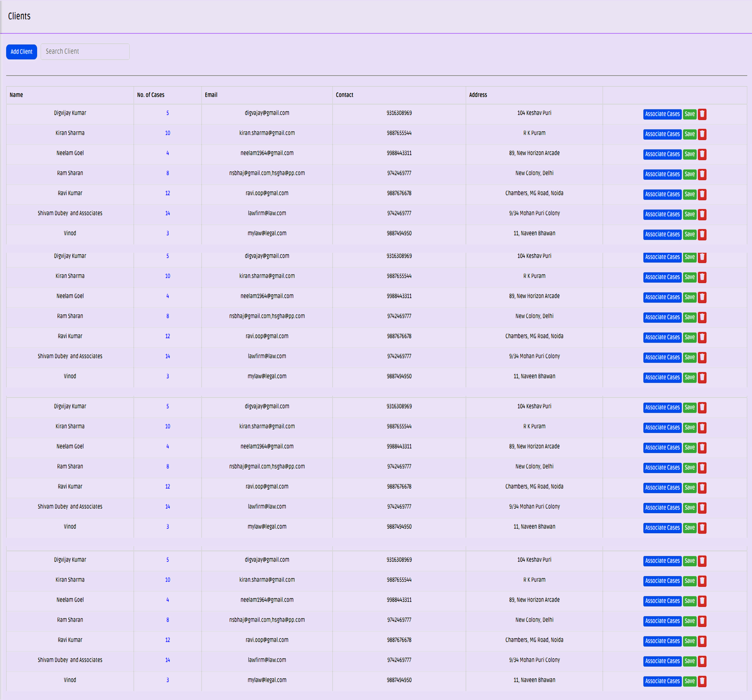Click the No. of Cases column header
Screen dimensions: 752x700
pos(151,95)
